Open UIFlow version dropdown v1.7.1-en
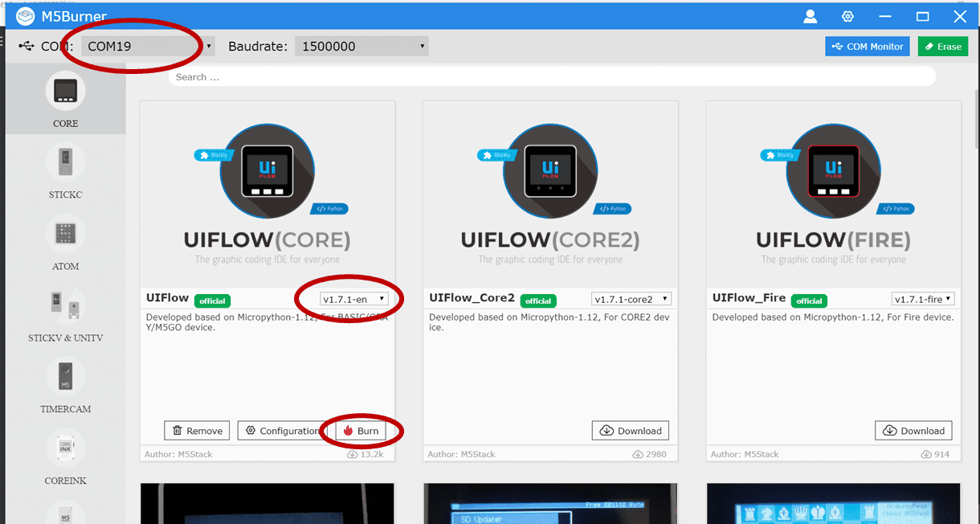The width and height of the screenshot is (980, 524). tap(354, 299)
